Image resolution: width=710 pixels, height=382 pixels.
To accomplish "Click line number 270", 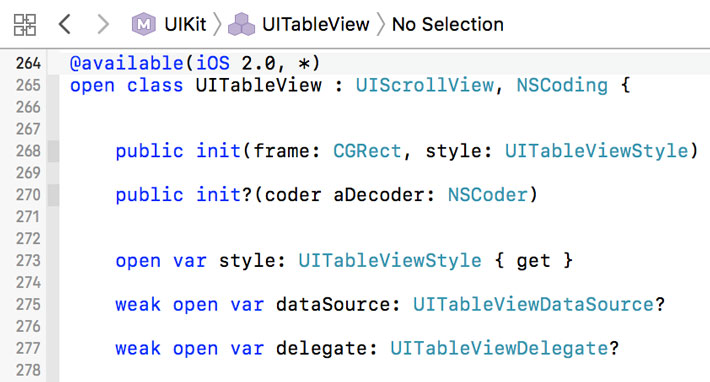I will click(x=28, y=195).
